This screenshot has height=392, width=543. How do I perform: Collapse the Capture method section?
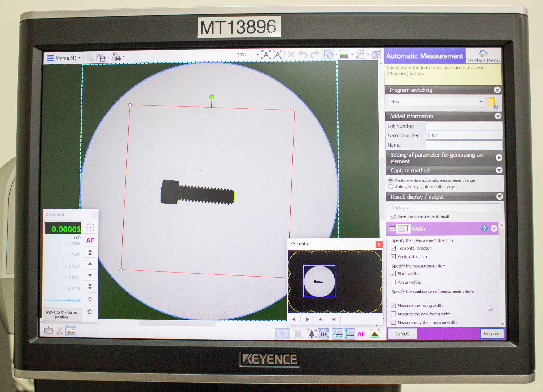click(x=499, y=170)
